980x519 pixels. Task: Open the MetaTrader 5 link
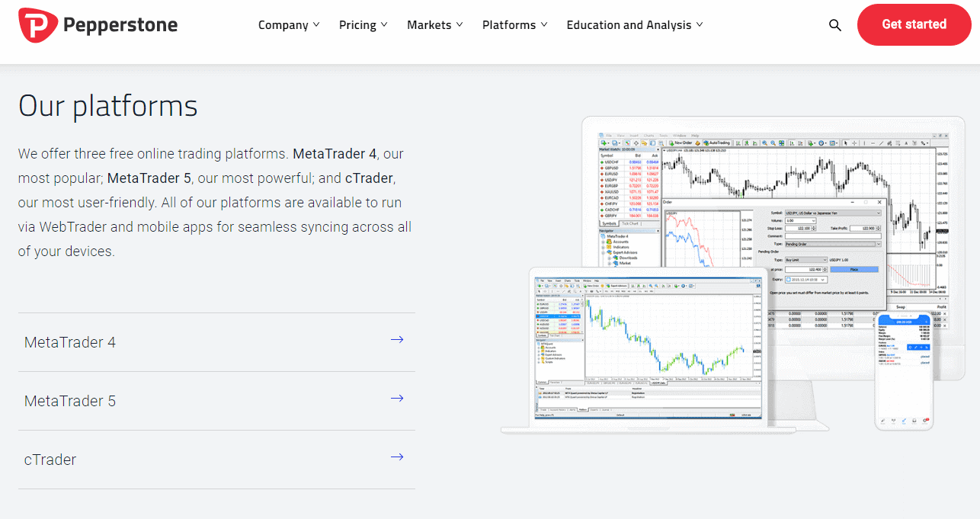point(70,401)
